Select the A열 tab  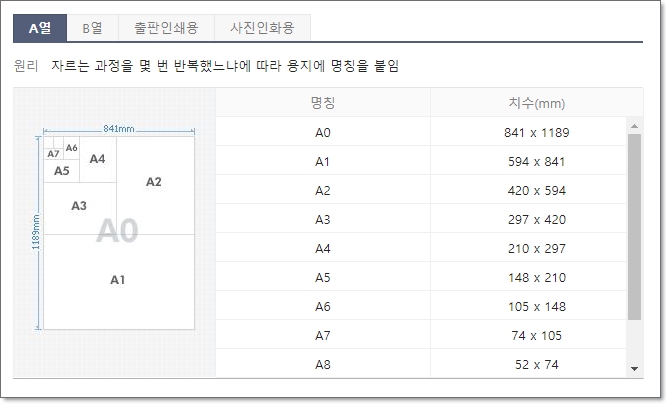40,28
